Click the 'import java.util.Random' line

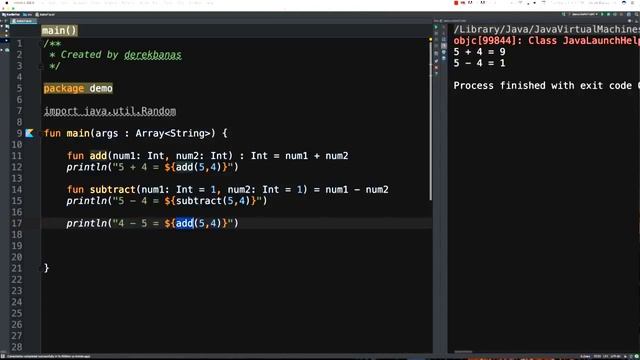pyautogui.click(x=110, y=111)
